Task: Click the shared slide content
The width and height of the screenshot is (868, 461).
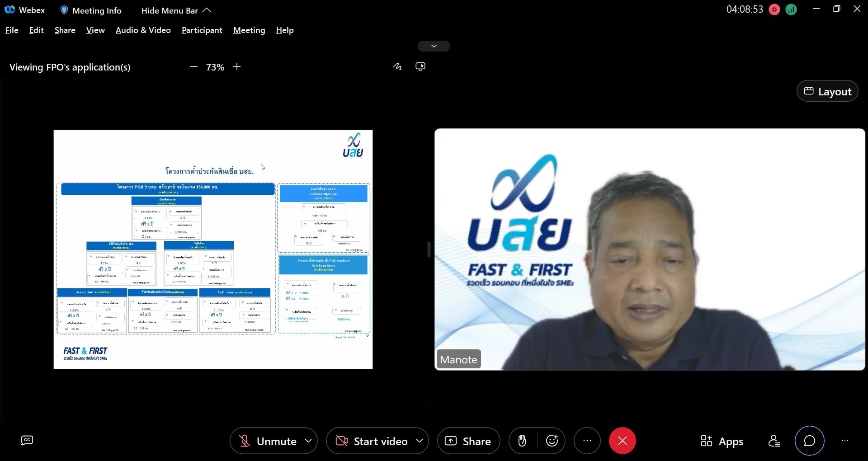Action: 213,249
